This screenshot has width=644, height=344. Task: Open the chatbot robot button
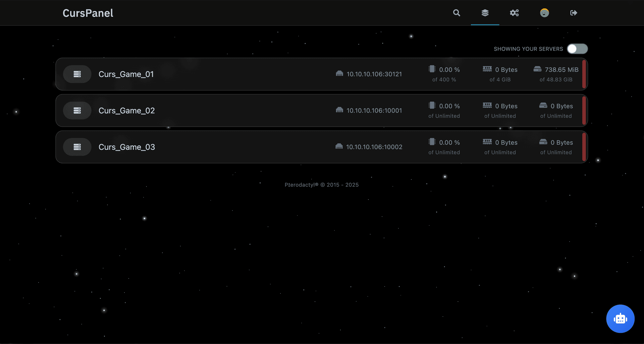point(620,319)
